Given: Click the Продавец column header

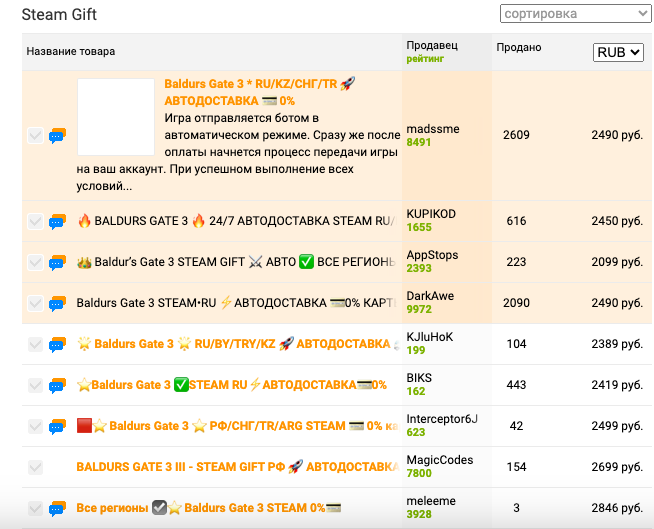Looking at the screenshot, I should coord(432,46).
